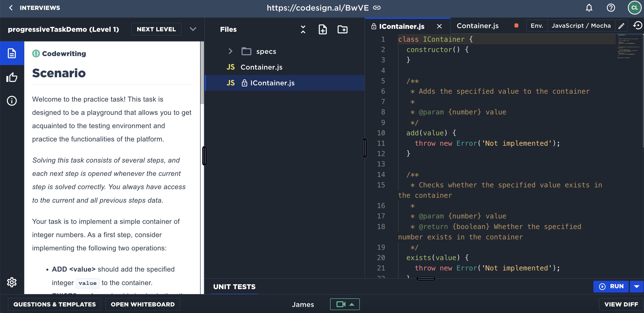Copy the codesign.al link icon
The width and height of the screenshot is (644, 313).
pyautogui.click(x=377, y=8)
